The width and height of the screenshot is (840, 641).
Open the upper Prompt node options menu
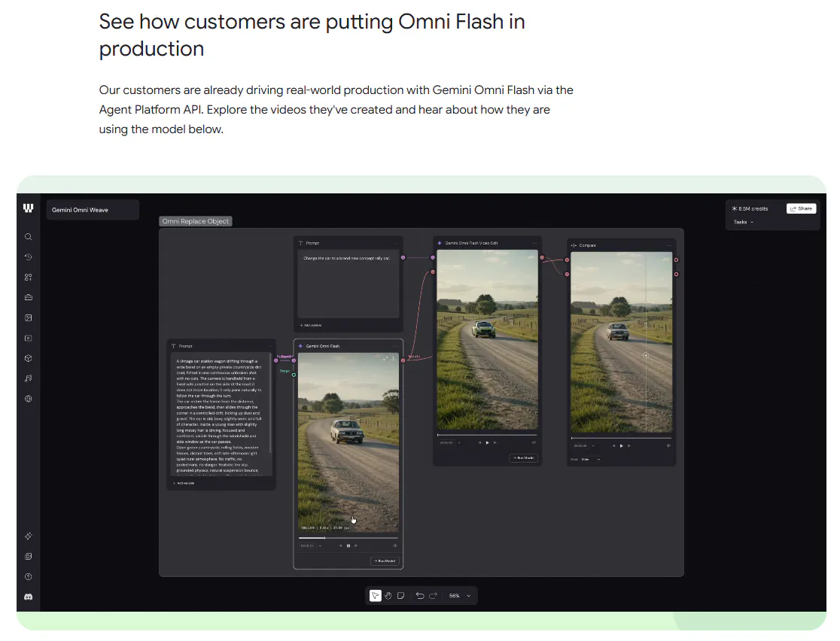pyautogui.click(x=397, y=243)
